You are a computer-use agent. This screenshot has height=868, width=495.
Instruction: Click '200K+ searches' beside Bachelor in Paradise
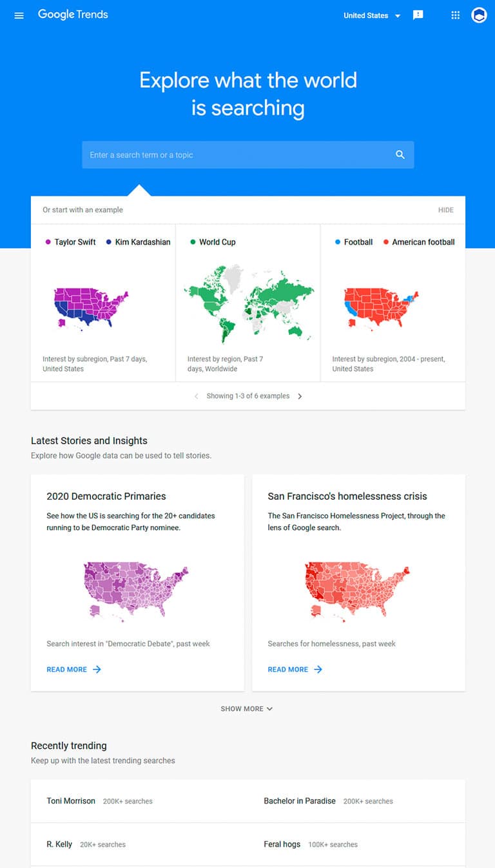(x=368, y=802)
